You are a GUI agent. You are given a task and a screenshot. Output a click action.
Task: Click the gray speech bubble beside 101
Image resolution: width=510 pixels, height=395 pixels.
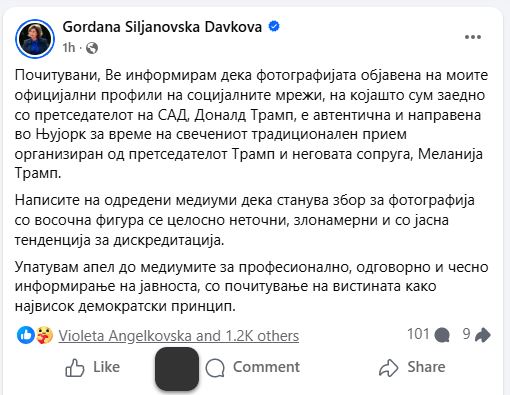(x=442, y=335)
